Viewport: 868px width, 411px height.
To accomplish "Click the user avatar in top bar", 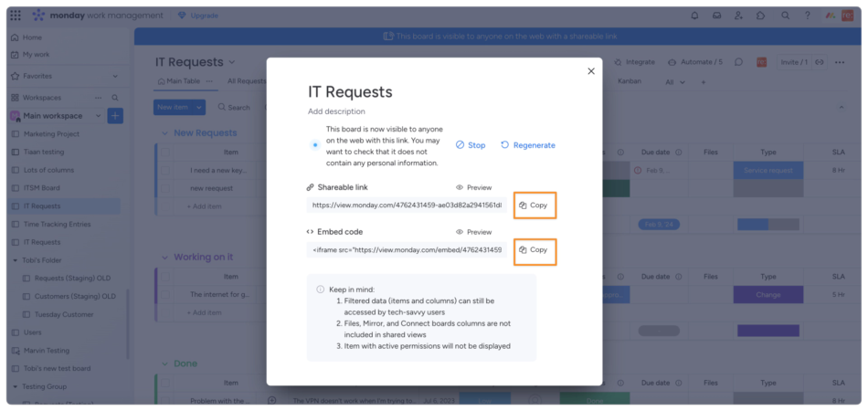I will pyautogui.click(x=848, y=16).
